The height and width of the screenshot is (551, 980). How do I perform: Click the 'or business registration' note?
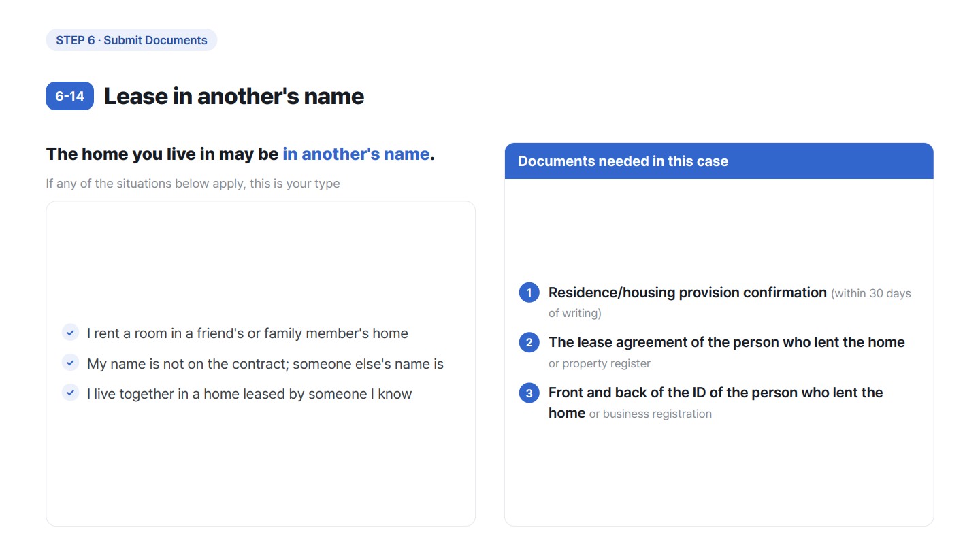click(651, 414)
